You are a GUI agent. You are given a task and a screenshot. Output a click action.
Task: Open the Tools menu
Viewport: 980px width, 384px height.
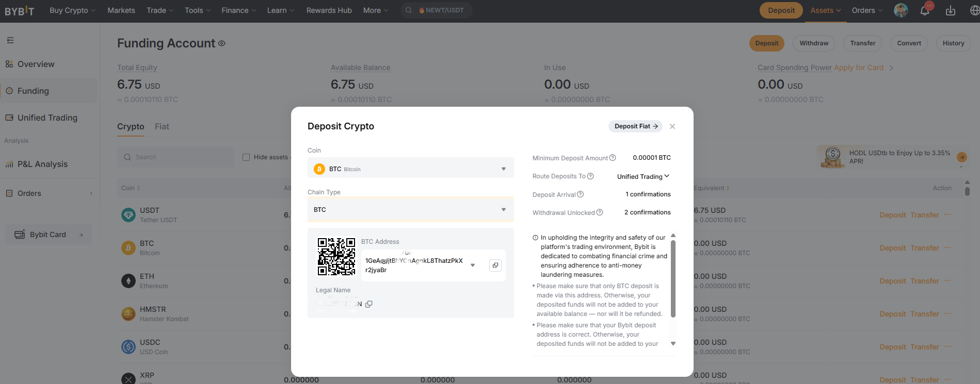click(198, 10)
